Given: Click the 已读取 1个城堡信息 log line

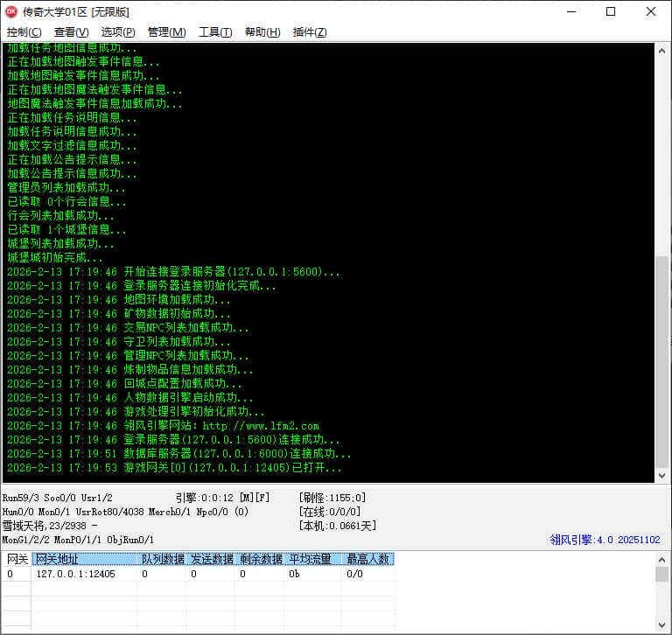Looking at the screenshot, I should pos(66,230).
